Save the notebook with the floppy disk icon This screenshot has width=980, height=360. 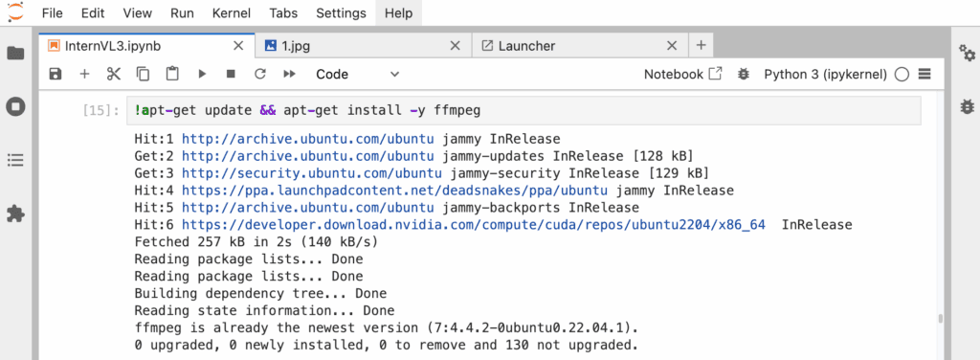55,75
